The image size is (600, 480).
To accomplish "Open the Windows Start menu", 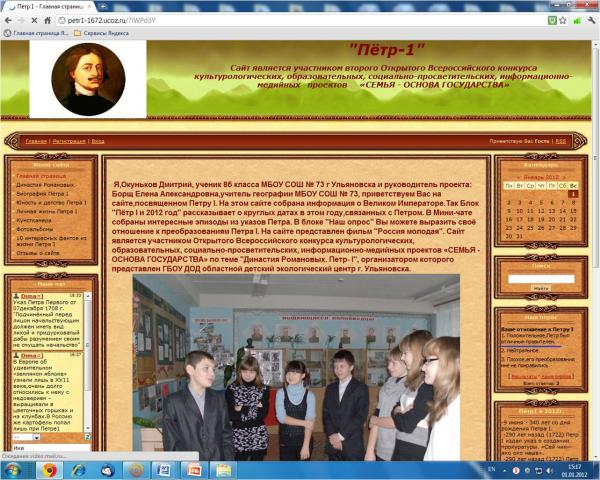I will click(12, 470).
